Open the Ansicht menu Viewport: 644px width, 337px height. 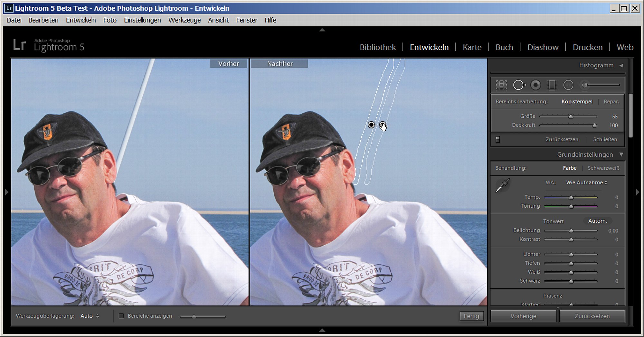(x=218, y=20)
